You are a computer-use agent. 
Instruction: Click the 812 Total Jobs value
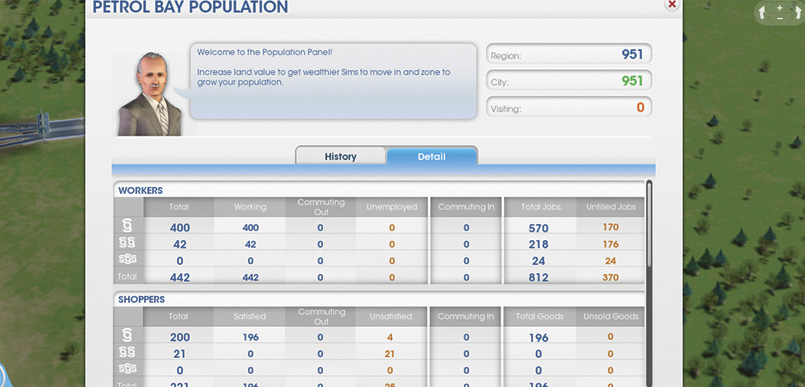coord(539,278)
